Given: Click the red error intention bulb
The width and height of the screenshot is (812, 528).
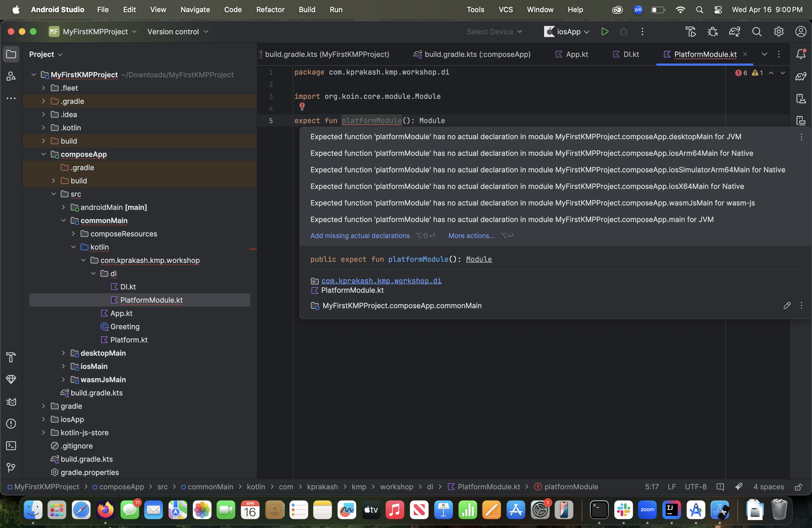Looking at the screenshot, I should (302, 106).
